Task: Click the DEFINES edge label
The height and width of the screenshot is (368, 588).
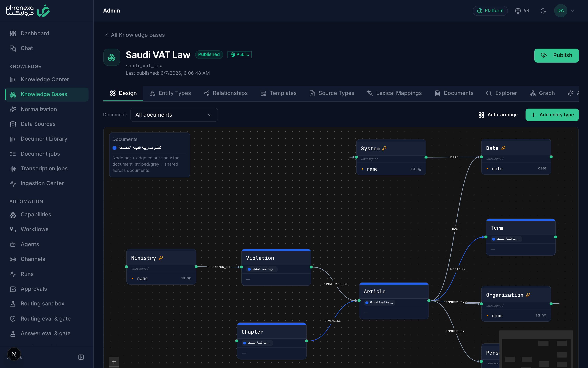Action: pos(457,269)
